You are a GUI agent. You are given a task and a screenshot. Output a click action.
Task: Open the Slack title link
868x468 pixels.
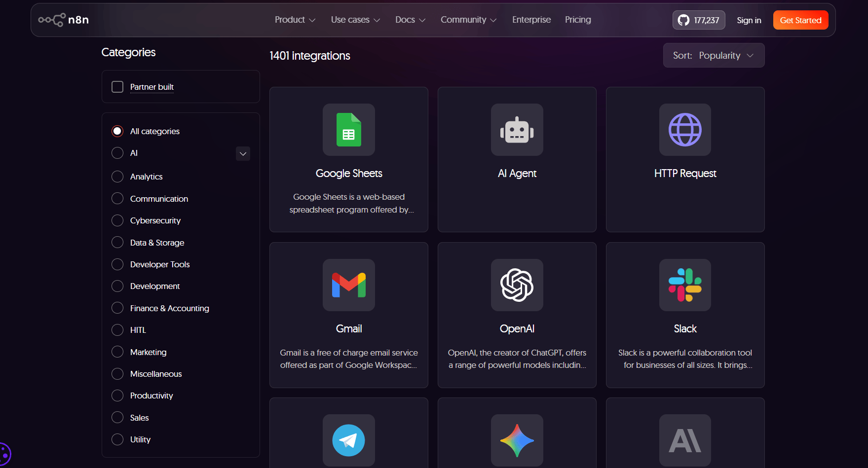tap(685, 329)
